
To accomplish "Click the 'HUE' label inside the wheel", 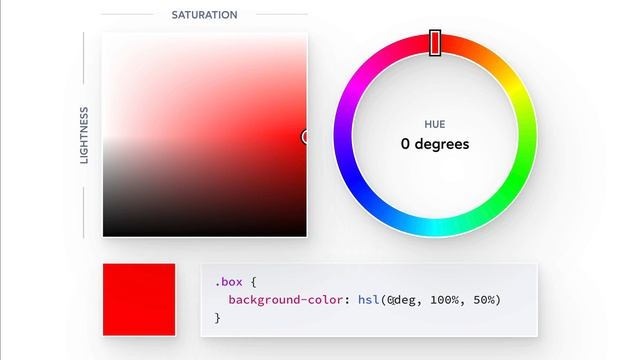I will 435,124.
